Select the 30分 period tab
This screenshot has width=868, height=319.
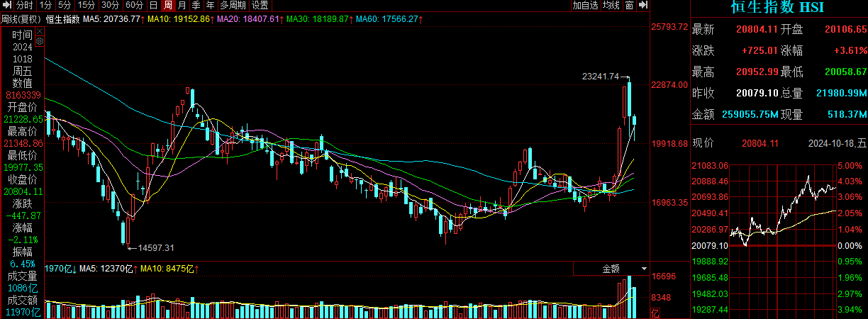click(x=110, y=5)
